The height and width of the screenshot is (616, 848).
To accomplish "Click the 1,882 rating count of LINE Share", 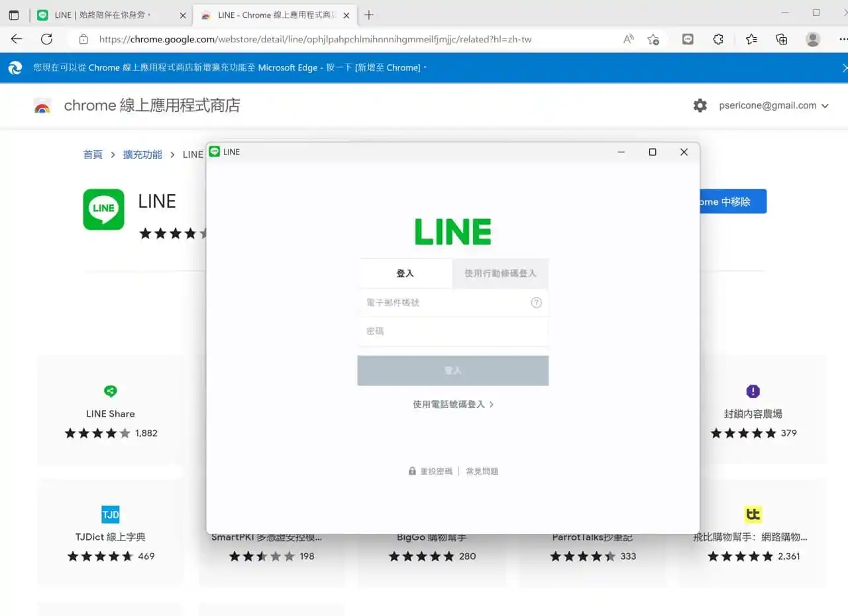I will tap(146, 433).
